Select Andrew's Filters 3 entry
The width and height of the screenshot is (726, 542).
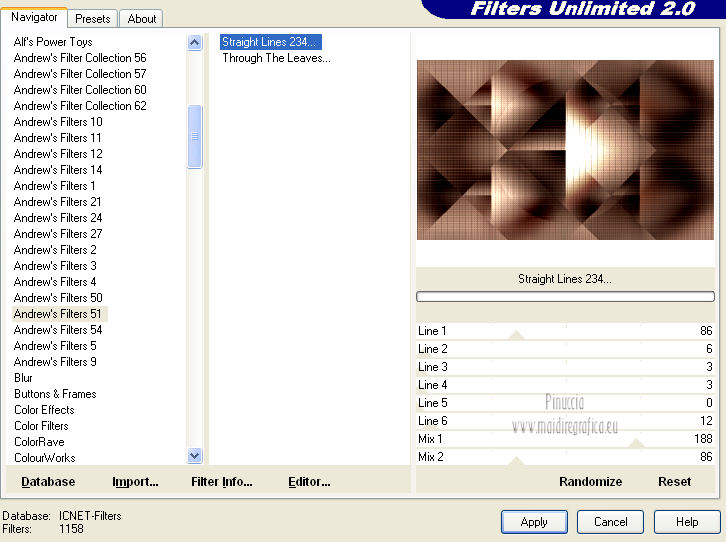(x=55, y=266)
